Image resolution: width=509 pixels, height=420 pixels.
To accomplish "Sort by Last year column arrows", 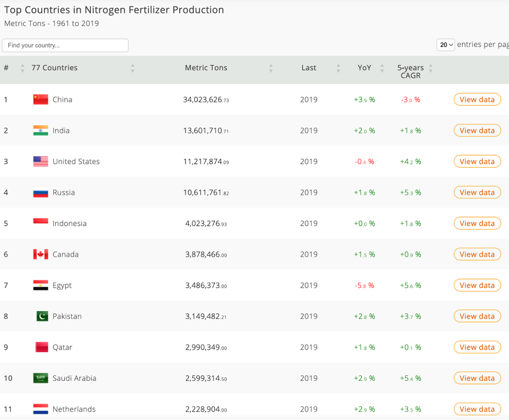I will tap(338, 68).
